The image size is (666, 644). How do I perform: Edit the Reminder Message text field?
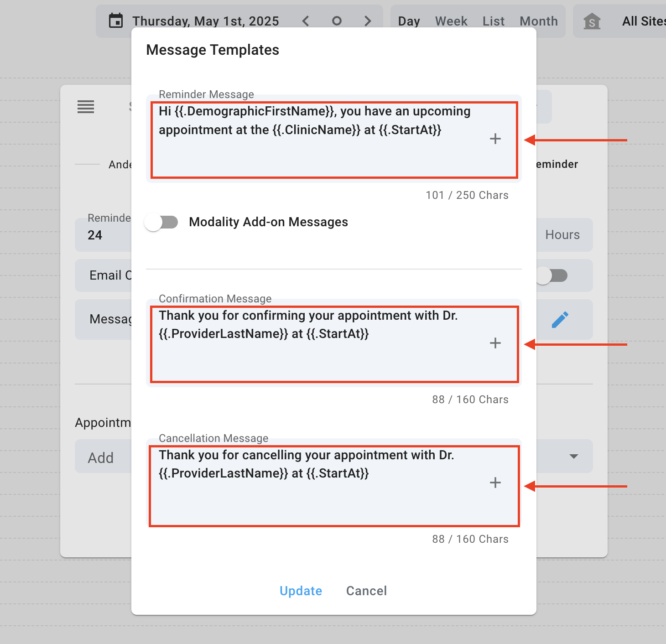[x=334, y=139]
